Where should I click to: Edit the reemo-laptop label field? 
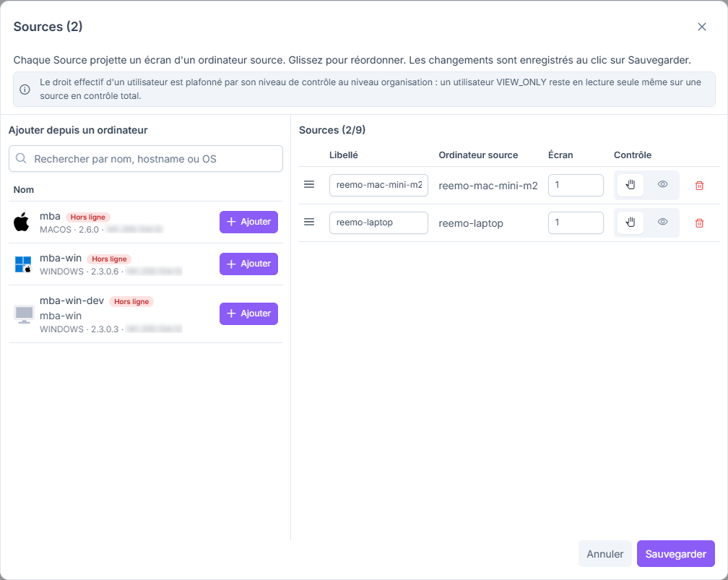(378, 222)
